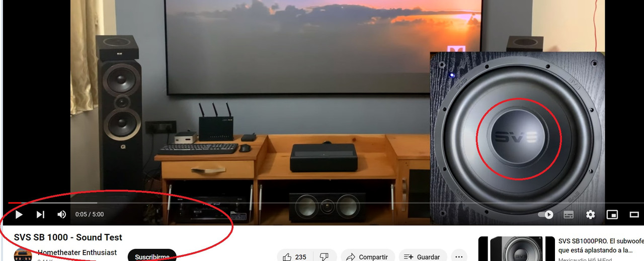644x261 pixels.
Task: Click the channel avatar image
Action: point(23,254)
